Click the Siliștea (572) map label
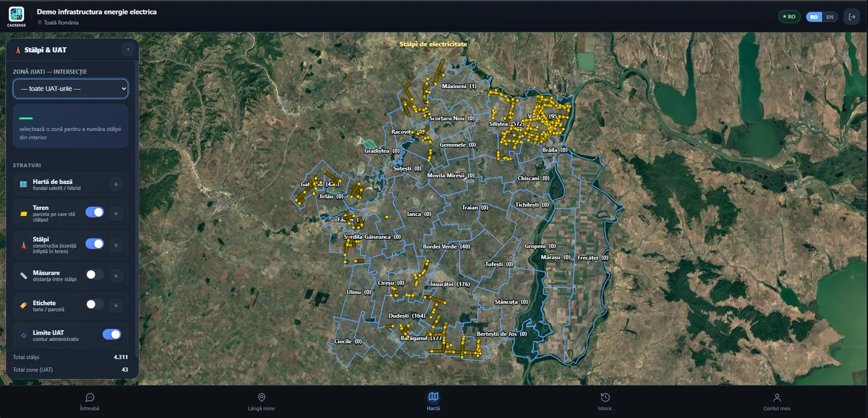Image resolution: width=868 pixels, height=418 pixels. 507,124
